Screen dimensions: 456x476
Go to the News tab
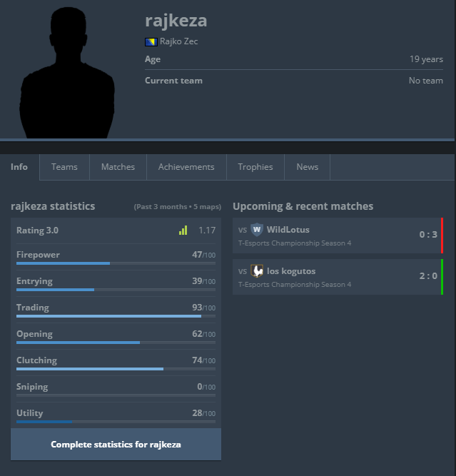click(308, 167)
